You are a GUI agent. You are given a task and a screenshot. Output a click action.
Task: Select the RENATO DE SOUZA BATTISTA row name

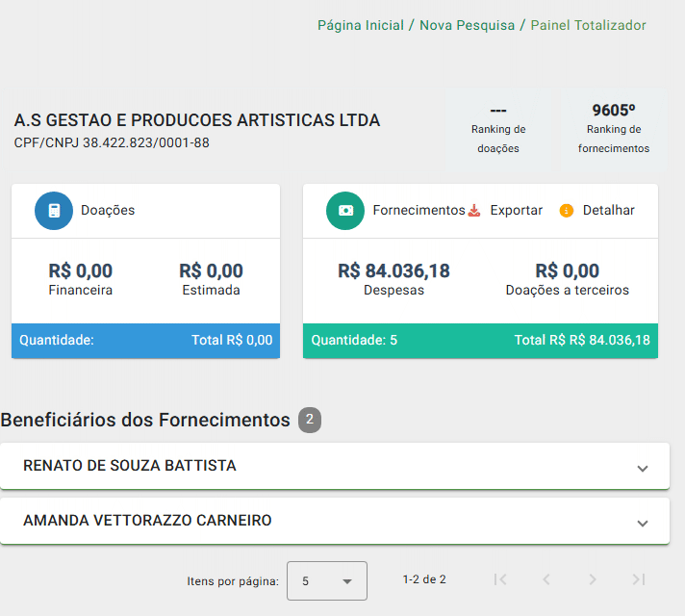point(130,466)
